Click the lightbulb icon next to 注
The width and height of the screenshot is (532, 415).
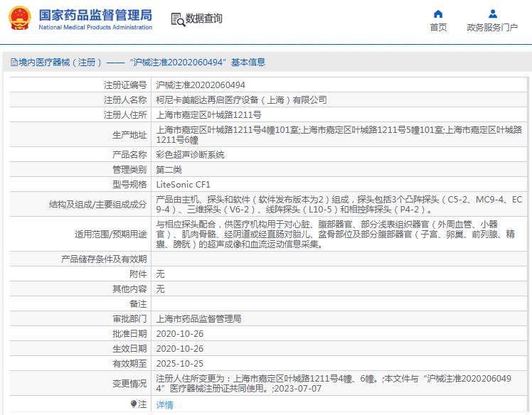pyautogui.click(x=134, y=404)
